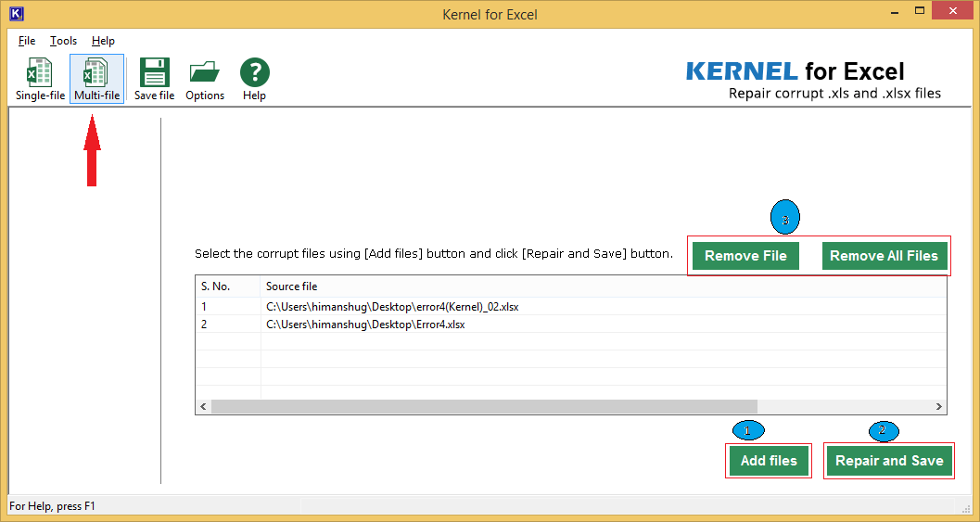Select serial number 1 cell
This screenshot has width=980, height=522.
coord(228,307)
